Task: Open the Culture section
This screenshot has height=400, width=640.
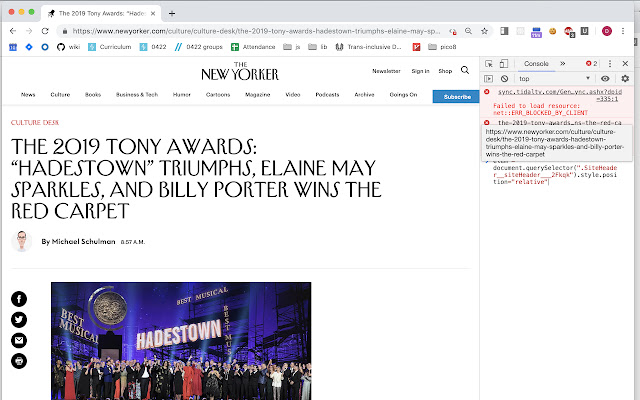Action: point(60,95)
